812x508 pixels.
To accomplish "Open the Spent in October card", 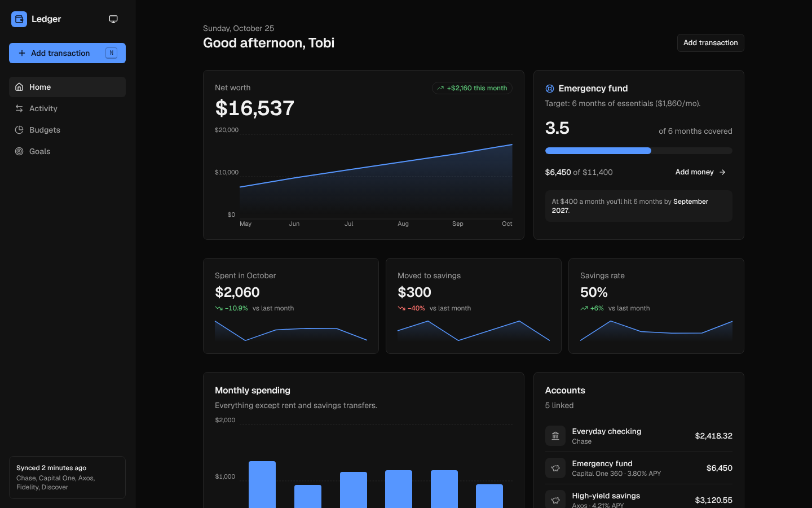I will pyautogui.click(x=291, y=306).
